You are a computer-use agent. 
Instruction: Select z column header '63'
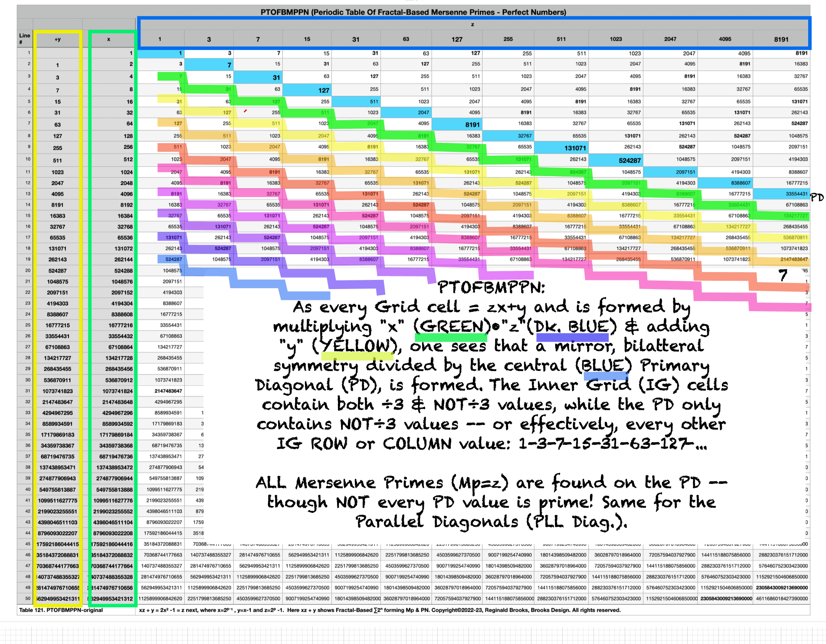(406, 39)
